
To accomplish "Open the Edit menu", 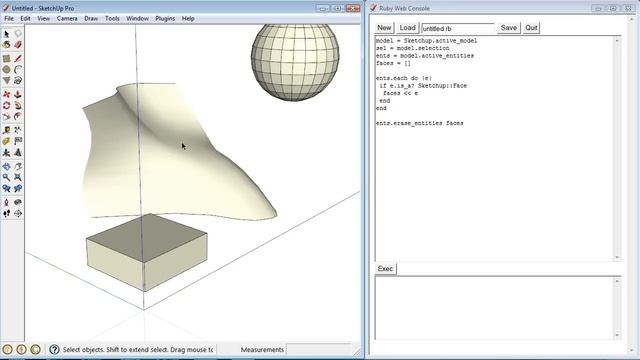I will 25,19.
